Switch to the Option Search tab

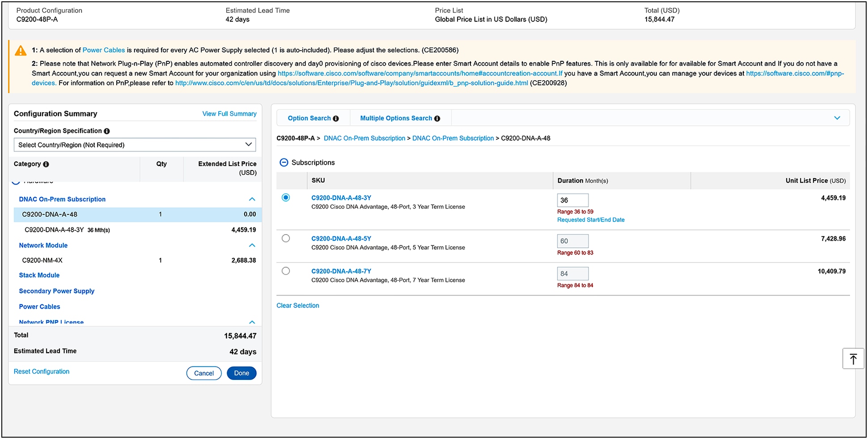pos(309,118)
